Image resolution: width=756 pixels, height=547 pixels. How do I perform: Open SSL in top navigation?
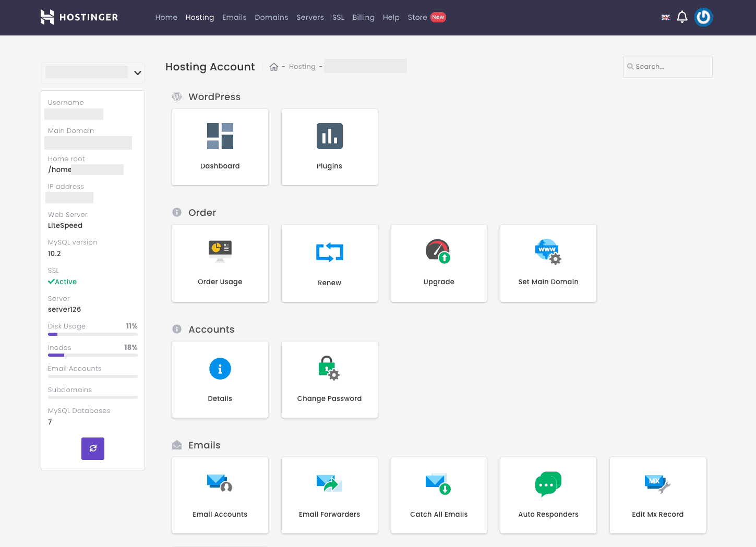(x=338, y=17)
